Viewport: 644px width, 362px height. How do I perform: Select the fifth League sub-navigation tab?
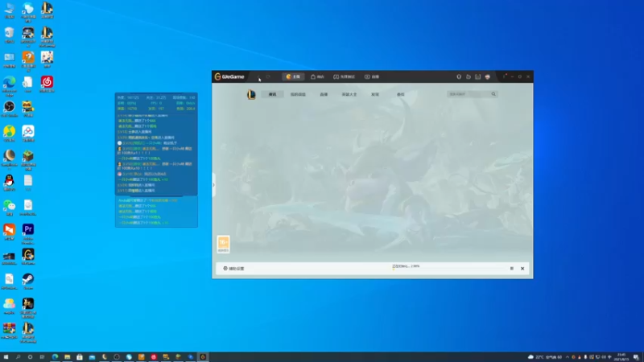(375, 94)
